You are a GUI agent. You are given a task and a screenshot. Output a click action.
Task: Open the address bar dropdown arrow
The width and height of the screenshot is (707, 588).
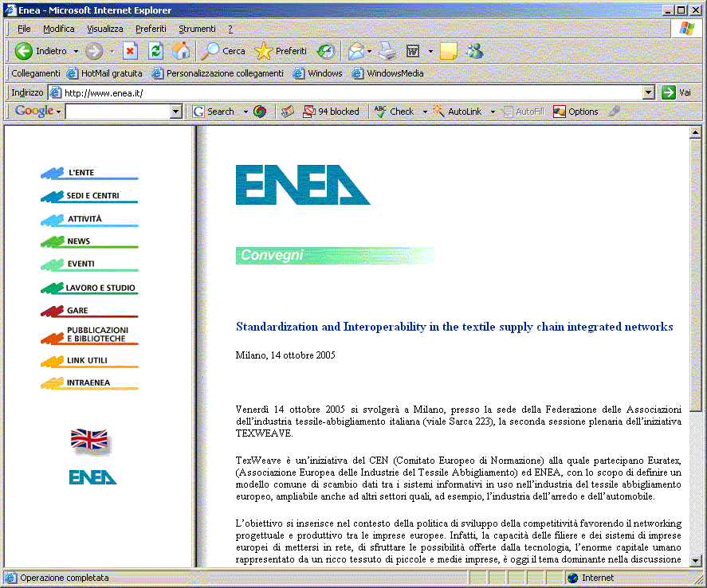[x=648, y=92]
